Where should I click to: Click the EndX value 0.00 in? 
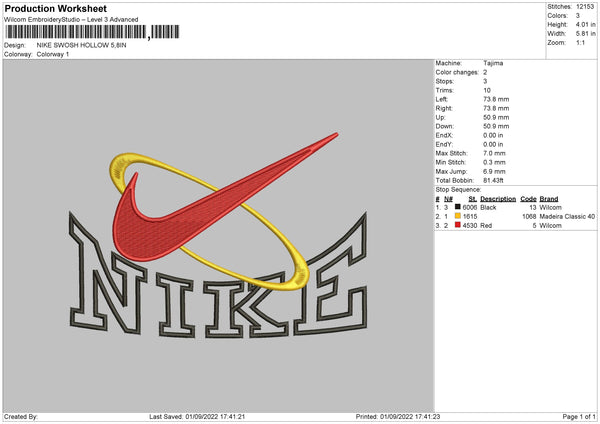(x=493, y=135)
